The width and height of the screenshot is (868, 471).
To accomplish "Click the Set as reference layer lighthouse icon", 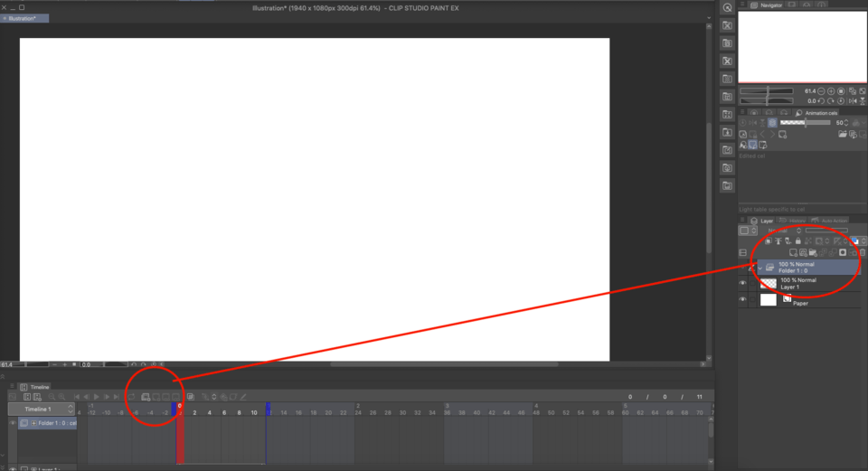I will (x=778, y=240).
